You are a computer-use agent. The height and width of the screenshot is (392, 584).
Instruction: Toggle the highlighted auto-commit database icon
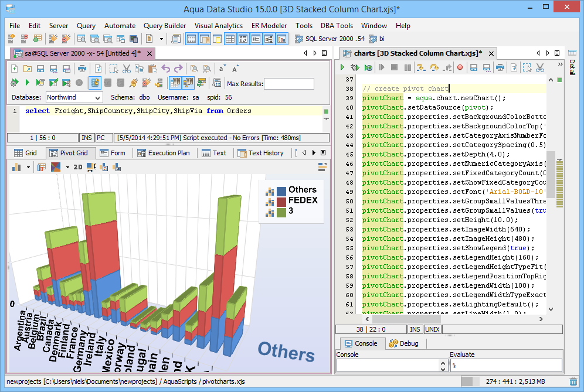tap(95, 83)
